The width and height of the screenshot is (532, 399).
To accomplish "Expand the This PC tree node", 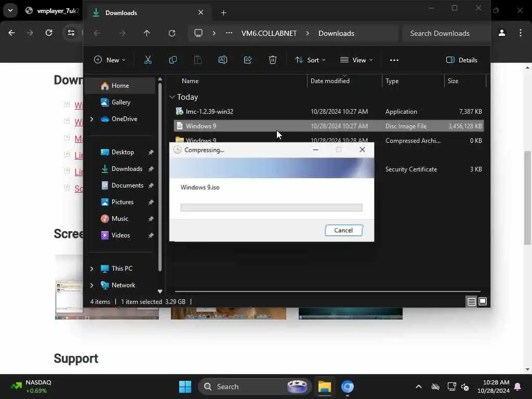I will click(91, 269).
